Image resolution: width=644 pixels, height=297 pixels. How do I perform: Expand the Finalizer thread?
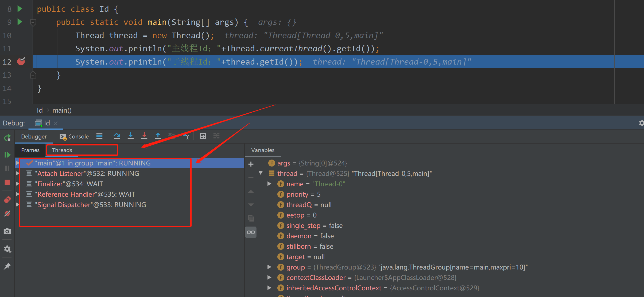[17, 184]
